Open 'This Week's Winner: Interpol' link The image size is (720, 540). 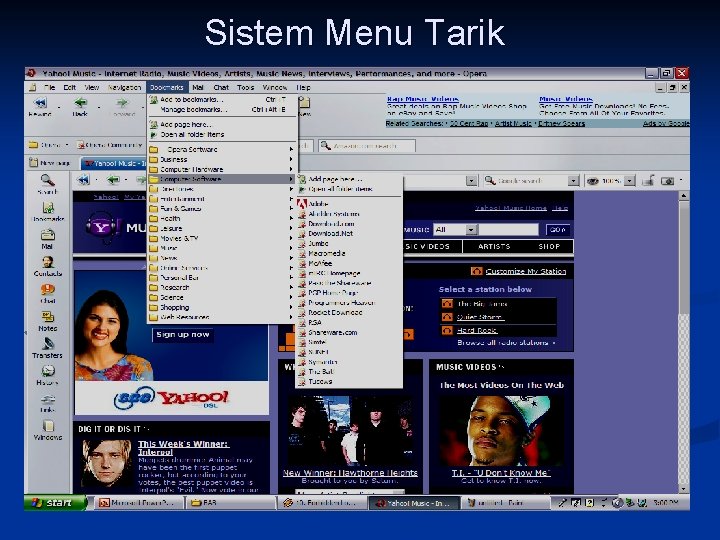pyautogui.click(x=183, y=448)
